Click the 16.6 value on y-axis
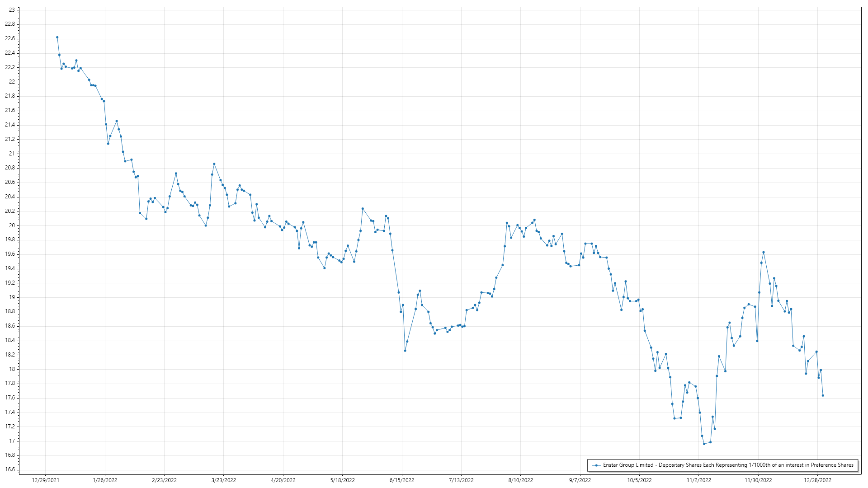 (x=10, y=469)
